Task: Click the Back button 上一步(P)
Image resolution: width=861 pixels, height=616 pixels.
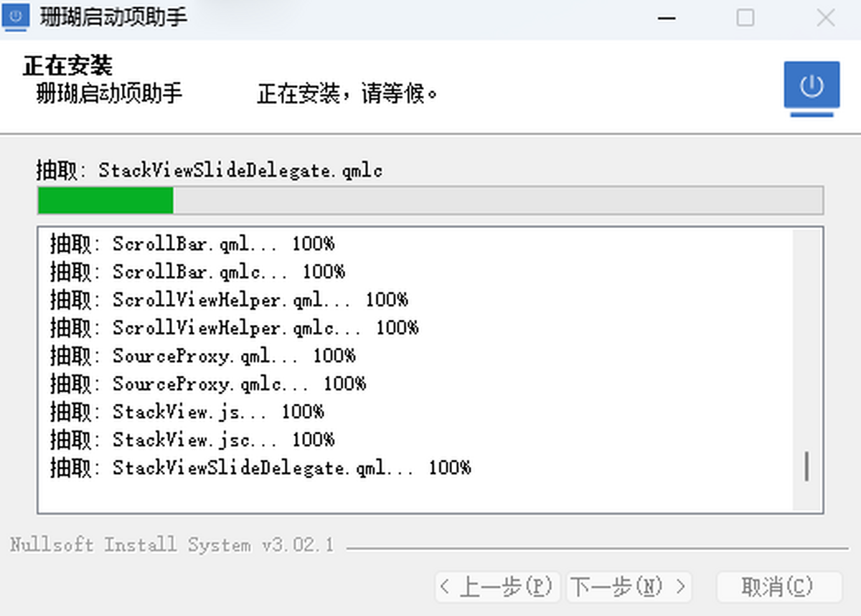Action: pyautogui.click(x=498, y=587)
